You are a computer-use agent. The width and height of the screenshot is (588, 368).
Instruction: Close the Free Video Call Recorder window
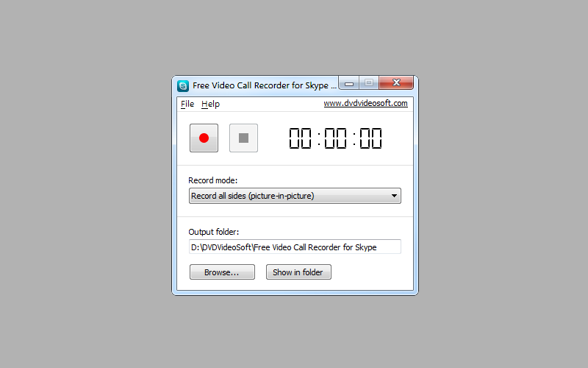coord(396,82)
